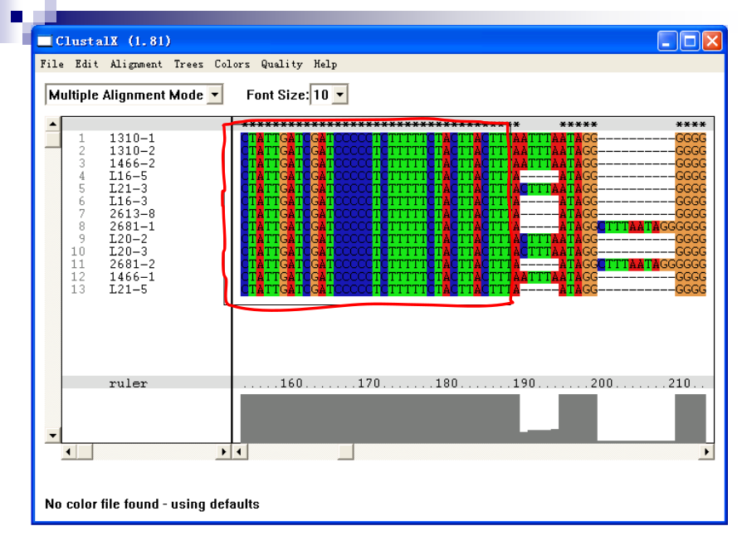Screen dimensions: 747x560
Task: Click the ClustalX title bar window icon
Action: pos(44,41)
